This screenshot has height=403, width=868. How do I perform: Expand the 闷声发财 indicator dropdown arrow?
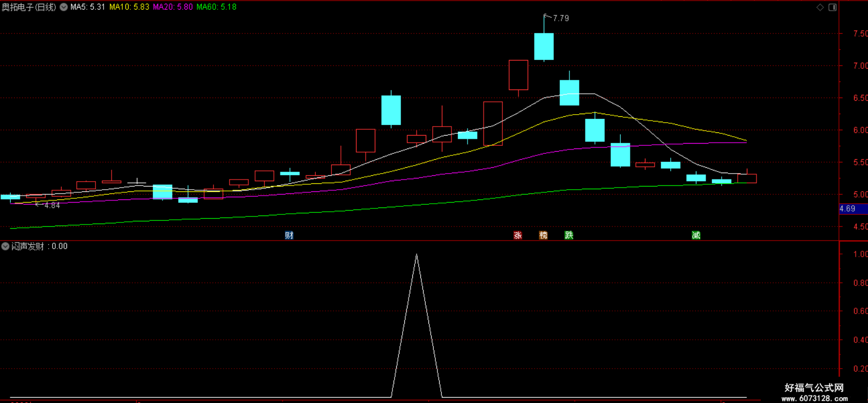[x=5, y=247]
